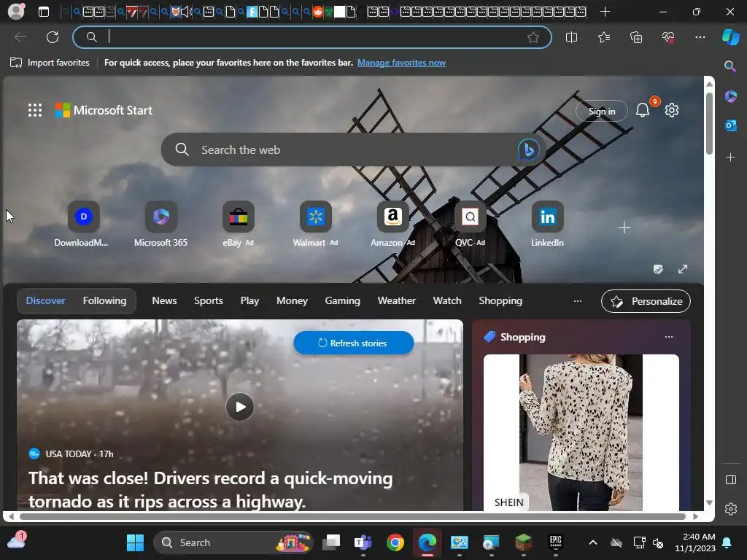Add a sidebar app with plus icon
This screenshot has height=560, width=747.
730,157
